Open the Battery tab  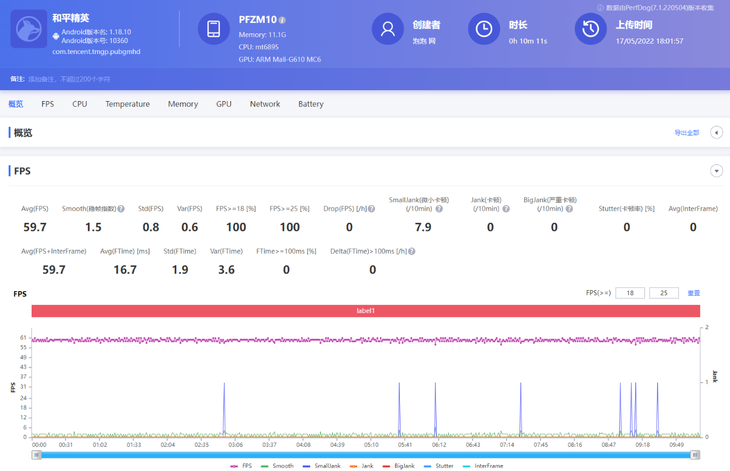coord(310,104)
